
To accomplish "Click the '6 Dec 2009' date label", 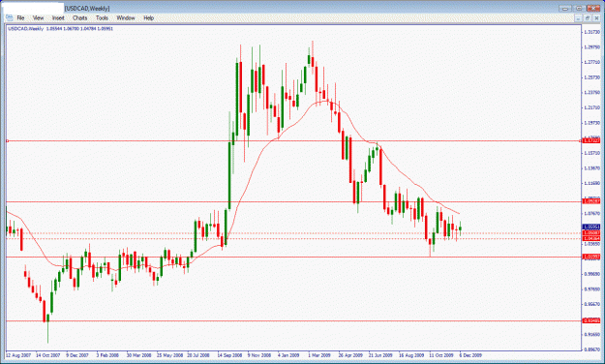I will (470, 355).
